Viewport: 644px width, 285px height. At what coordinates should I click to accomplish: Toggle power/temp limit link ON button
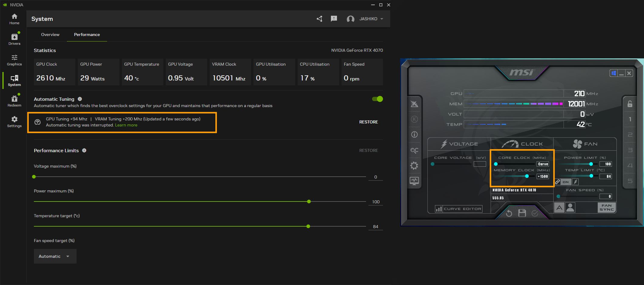pos(565,182)
